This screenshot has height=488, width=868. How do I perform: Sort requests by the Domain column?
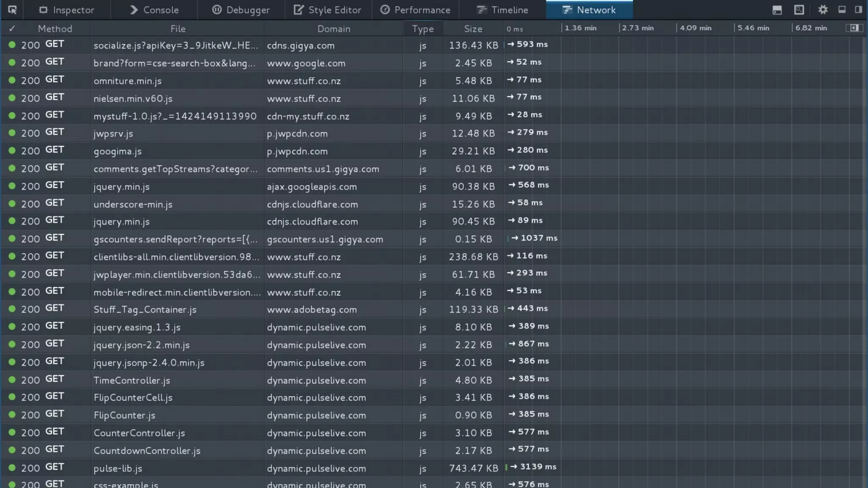tap(334, 28)
